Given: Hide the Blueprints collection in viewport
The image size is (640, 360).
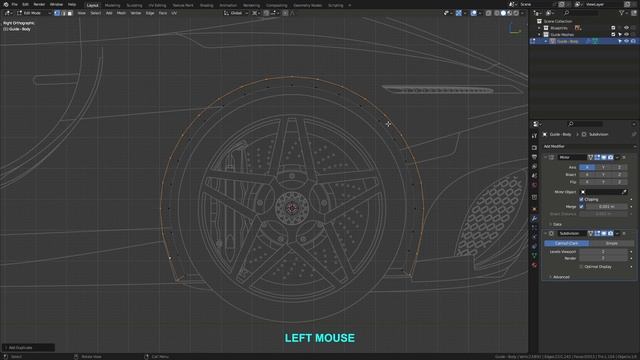Looking at the screenshot, I should pyautogui.click(x=626, y=28).
